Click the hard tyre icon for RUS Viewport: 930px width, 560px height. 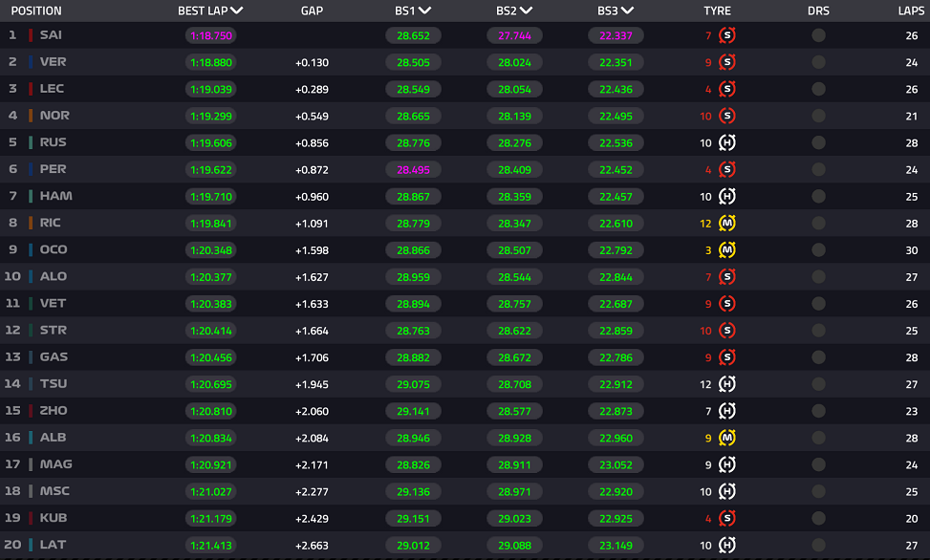click(727, 143)
